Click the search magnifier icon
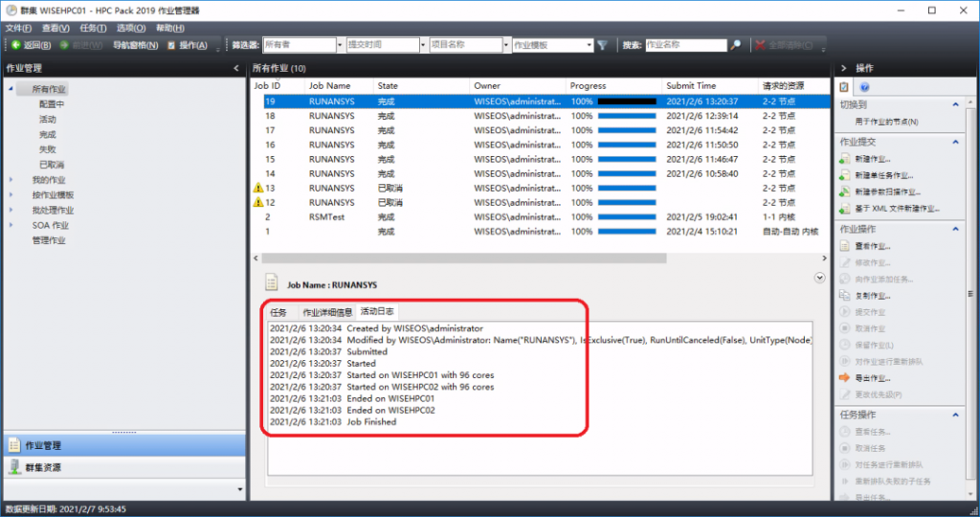Screen dimensions: 980x517 point(735,45)
